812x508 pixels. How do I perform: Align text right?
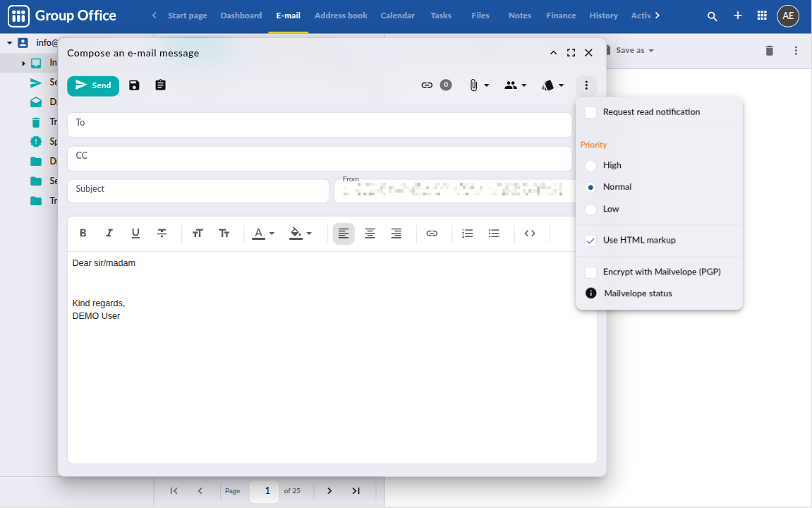(x=396, y=234)
